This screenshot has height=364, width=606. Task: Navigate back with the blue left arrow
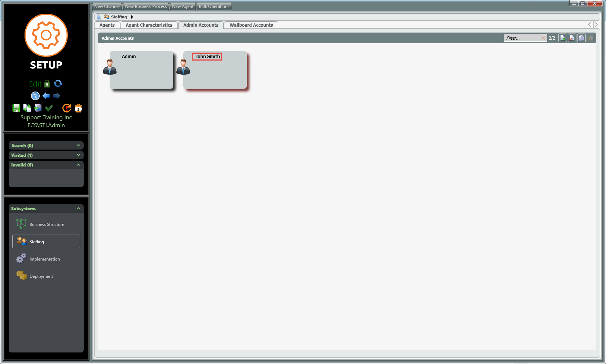tap(46, 96)
